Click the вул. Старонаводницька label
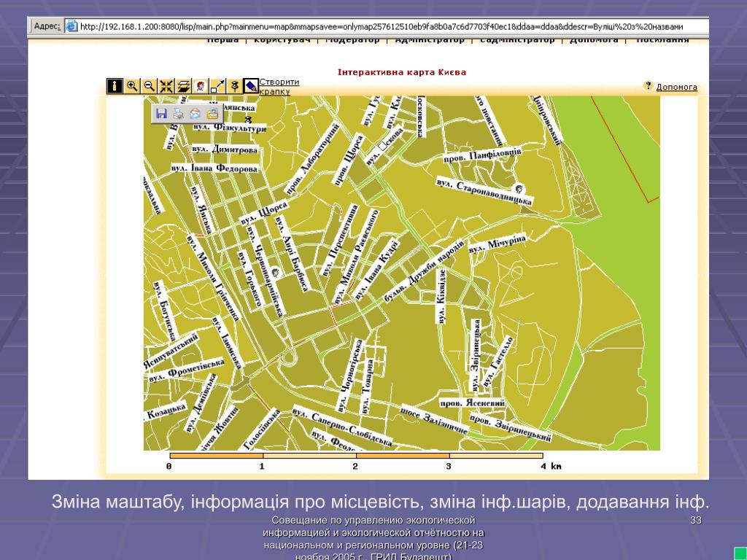747x560 pixels. click(x=484, y=191)
